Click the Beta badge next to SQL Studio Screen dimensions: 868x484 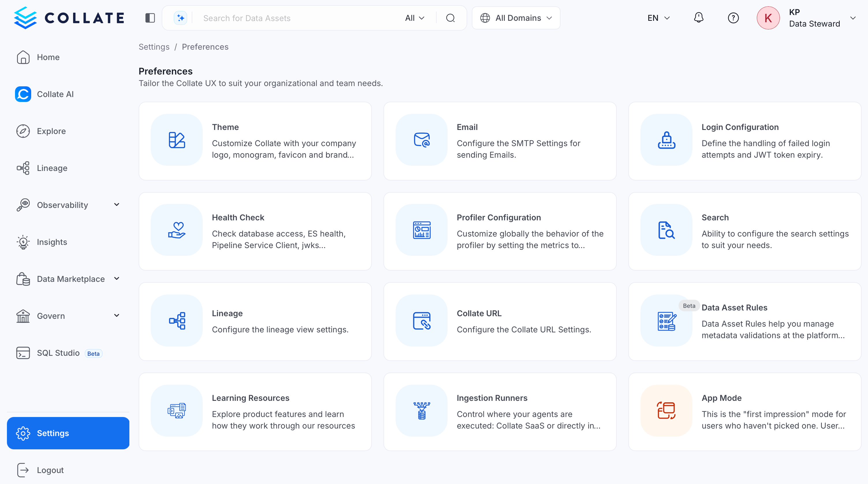click(x=93, y=353)
